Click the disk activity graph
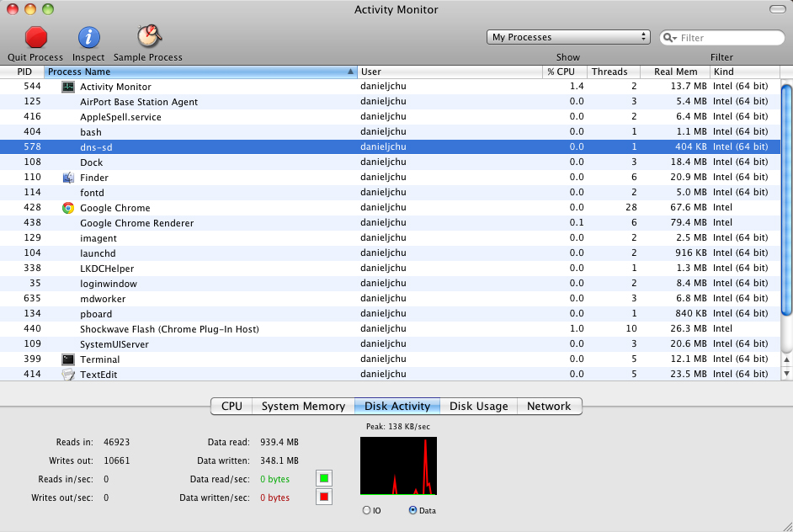The height and width of the screenshot is (532, 793). click(x=398, y=465)
